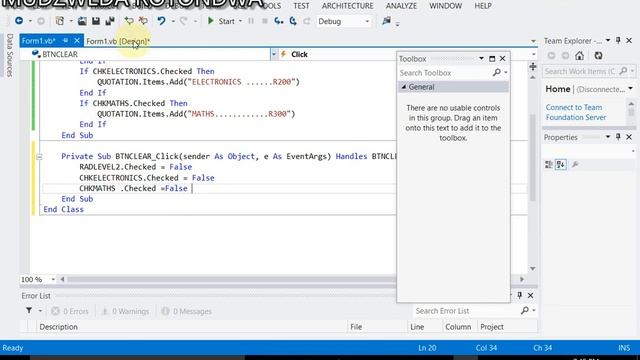Image resolution: width=640 pixels, height=360 pixels.
Task: Open the Click method name dropdown
Action: click(533, 54)
